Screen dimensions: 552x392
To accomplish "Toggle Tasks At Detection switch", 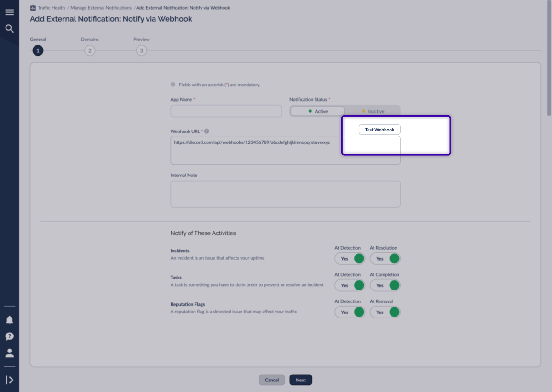I will [x=350, y=285].
